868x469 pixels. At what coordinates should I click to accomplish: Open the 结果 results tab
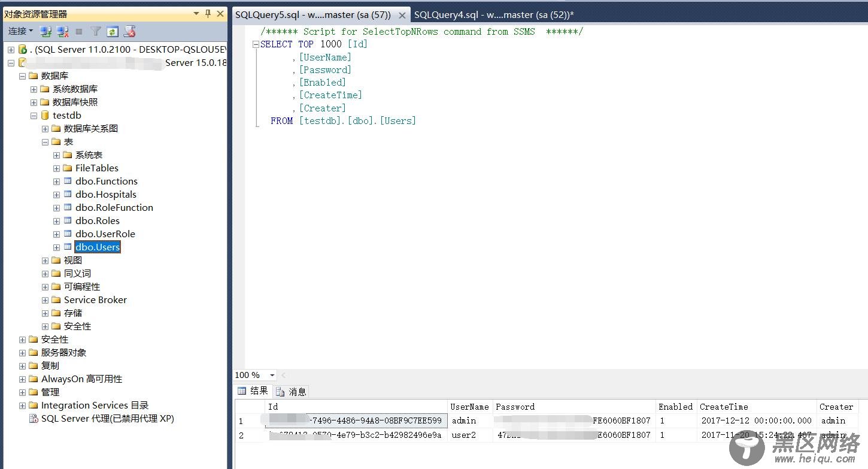pyautogui.click(x=253, y=391)
